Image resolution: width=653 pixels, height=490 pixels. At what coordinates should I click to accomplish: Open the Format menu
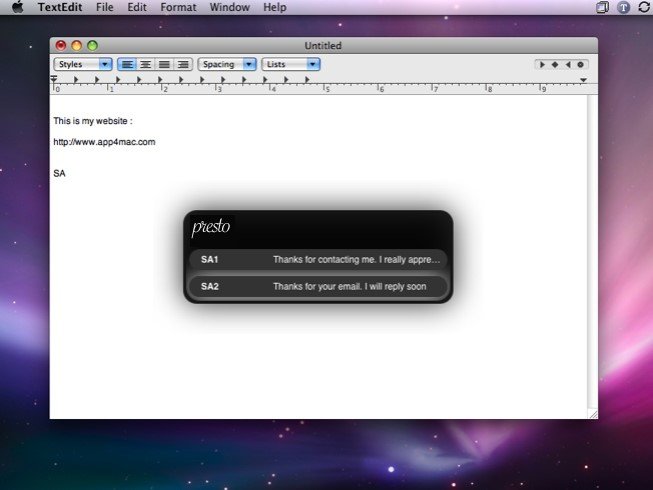point(178,7)
